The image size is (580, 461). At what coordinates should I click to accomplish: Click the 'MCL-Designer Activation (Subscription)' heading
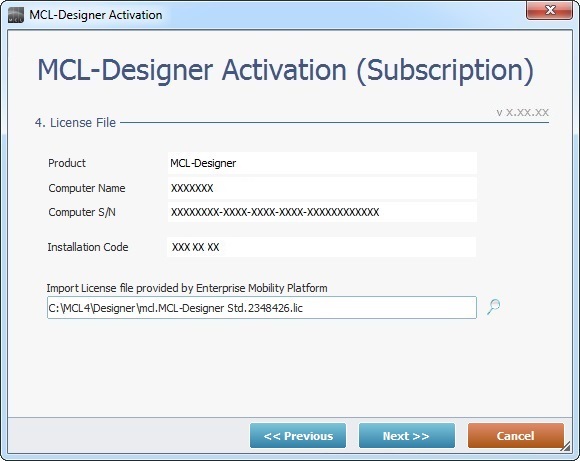[x=286, y=70]
